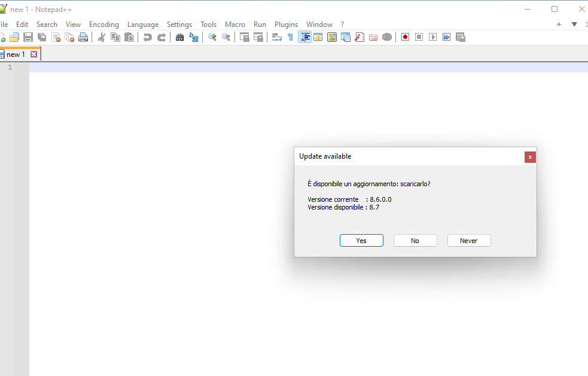The image size is (588, 376).
Task: Open the Document List panel icon
Action: coord(346,37)
